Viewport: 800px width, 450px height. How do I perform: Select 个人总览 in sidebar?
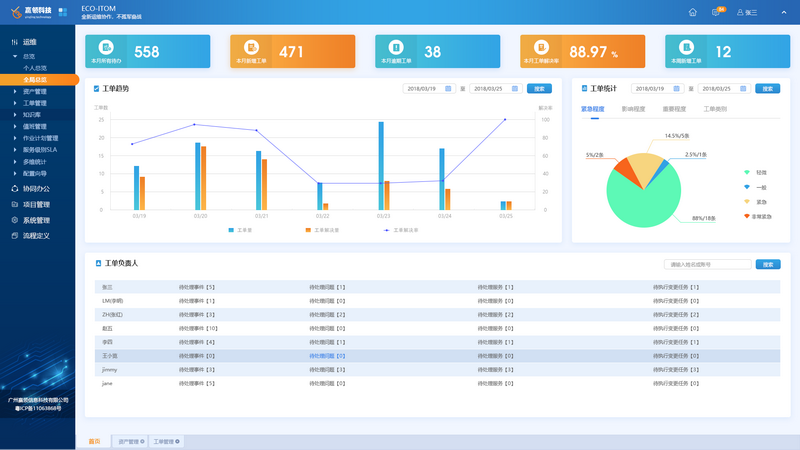point(35,68)
